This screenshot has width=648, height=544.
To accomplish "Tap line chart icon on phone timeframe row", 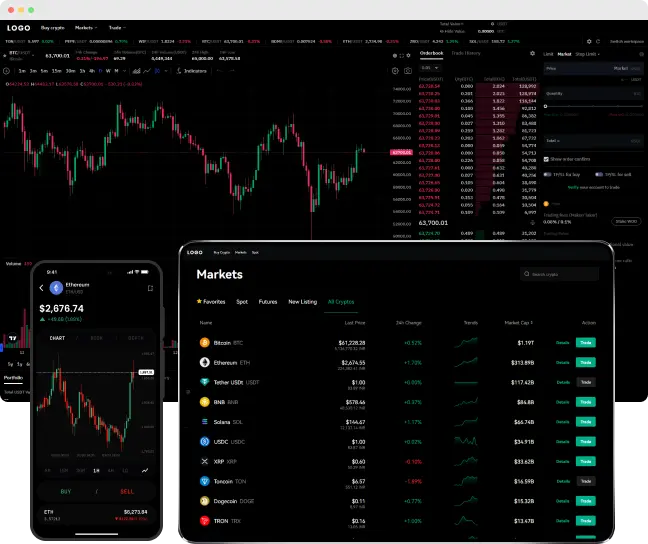I will (145, 470).
